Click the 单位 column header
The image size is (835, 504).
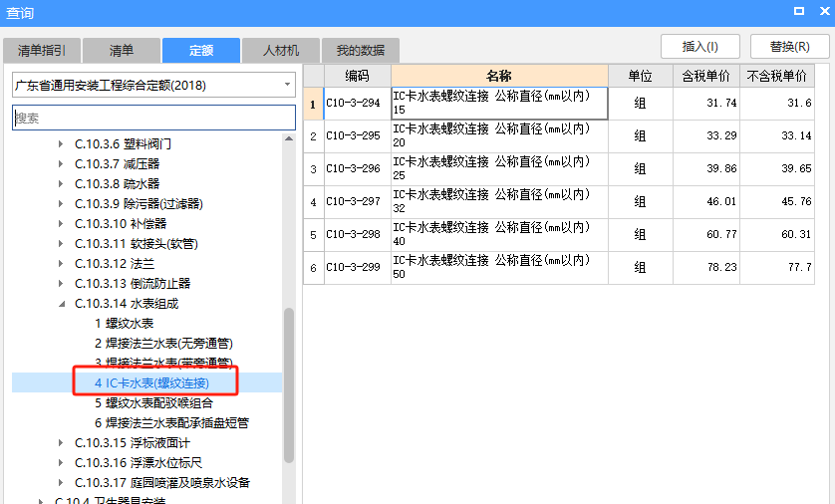point(641,76)
